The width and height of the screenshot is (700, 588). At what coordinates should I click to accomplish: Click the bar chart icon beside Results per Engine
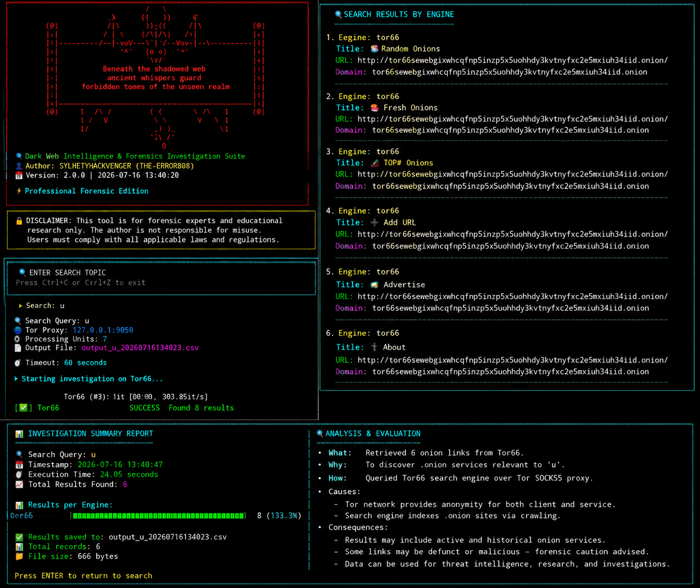(19, 505)
